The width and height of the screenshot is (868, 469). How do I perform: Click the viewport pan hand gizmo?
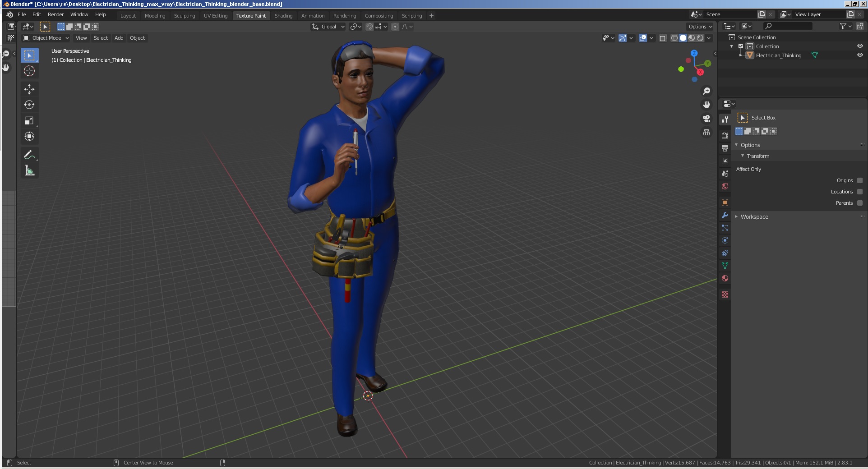(706, 105)
